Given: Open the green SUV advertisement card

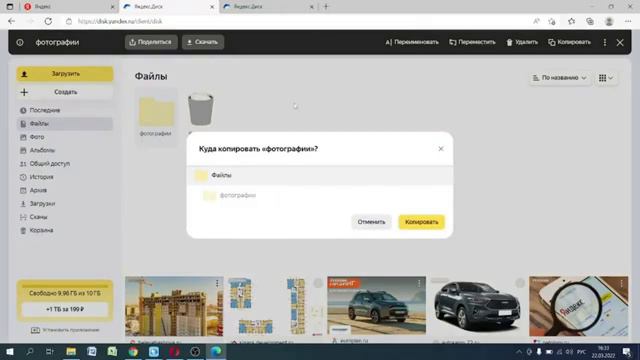Looking at the screenshot, I should point(376,306).
